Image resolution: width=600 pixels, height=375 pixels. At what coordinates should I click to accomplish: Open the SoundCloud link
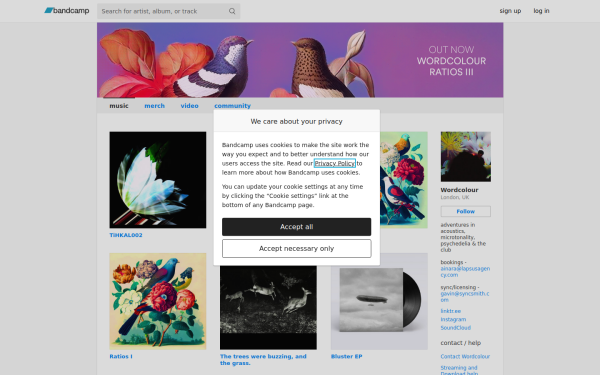(456, 328)
